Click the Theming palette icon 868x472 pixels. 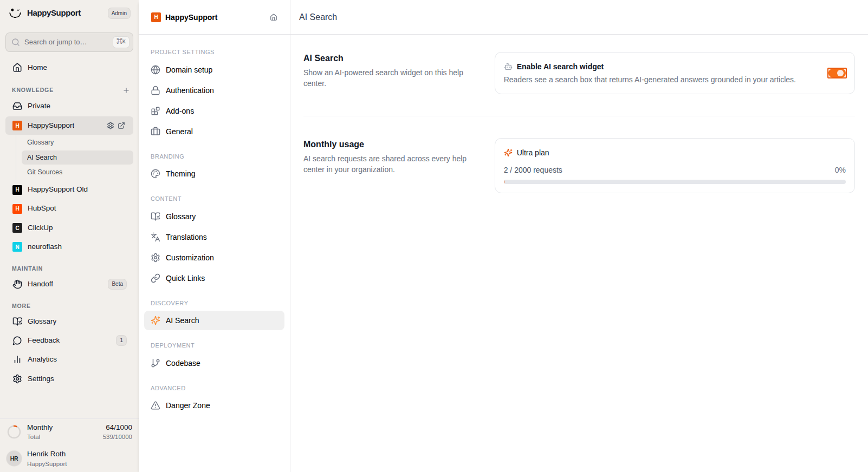click(156, 174)
